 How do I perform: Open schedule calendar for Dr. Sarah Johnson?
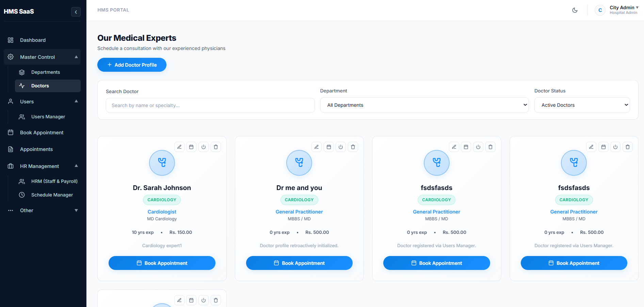click(x=191, y=147)
